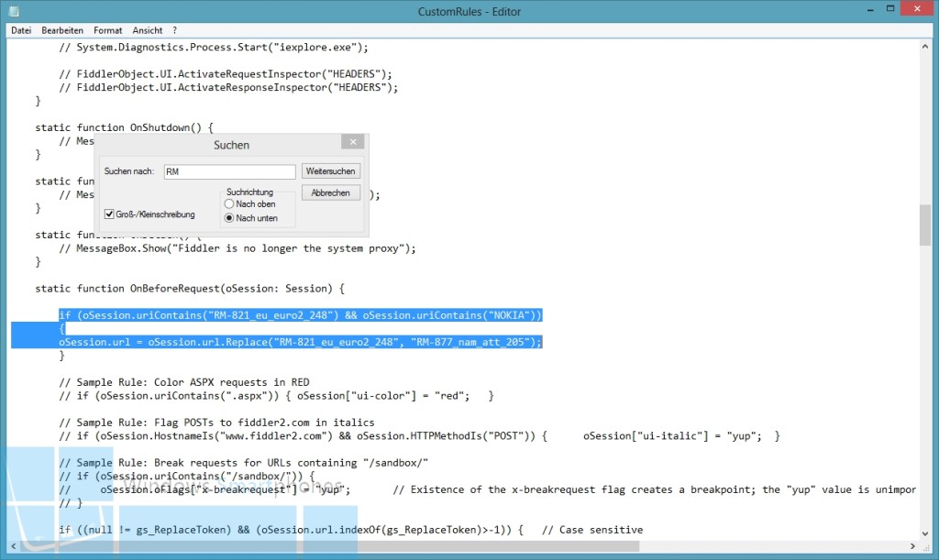Image resolution: width=939 pixels, height=560 pixels.
Task: Click the vertical scrollbar down arrow
Action: coord(925,533)
